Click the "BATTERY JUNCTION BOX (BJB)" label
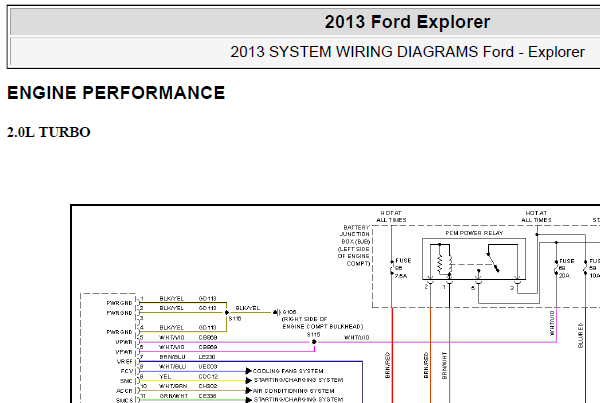Screen dimensions: 600x403 (355, 234)
